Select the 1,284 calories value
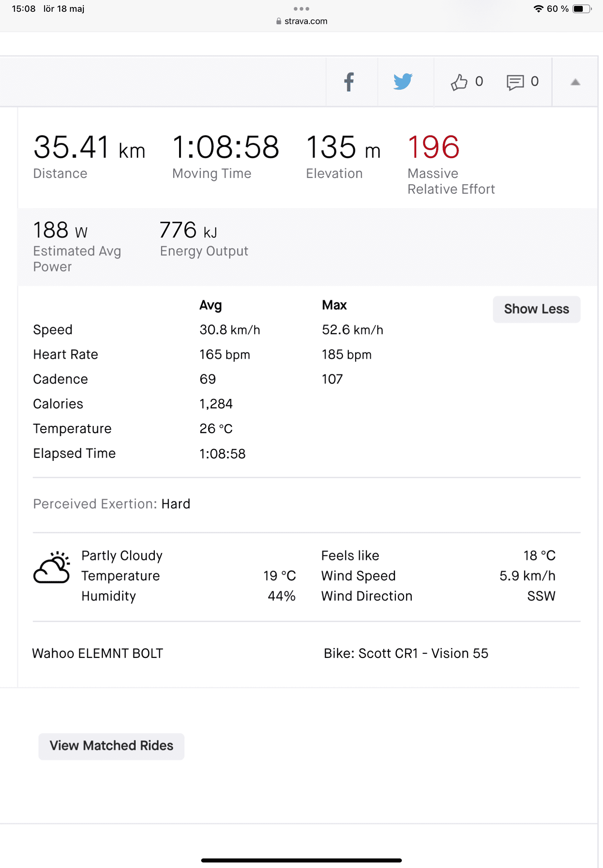This screenshot has width=603, height=868. tap(216, 404)
